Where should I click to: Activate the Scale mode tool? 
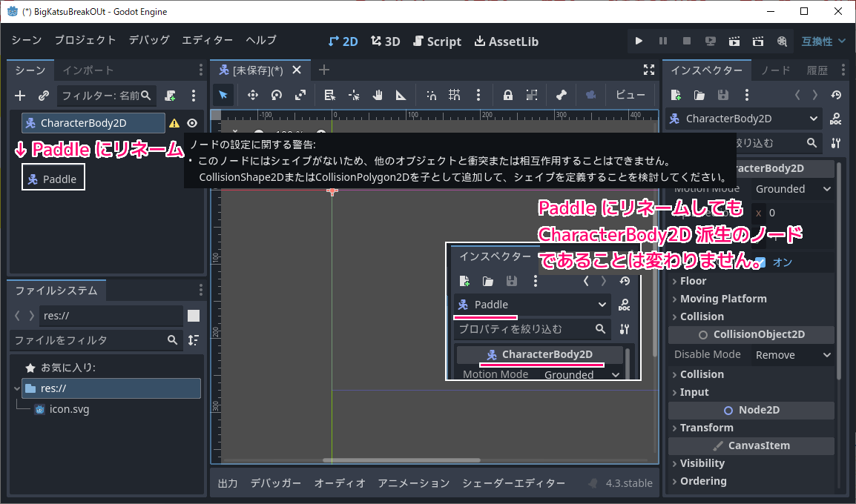pos(300,95)
